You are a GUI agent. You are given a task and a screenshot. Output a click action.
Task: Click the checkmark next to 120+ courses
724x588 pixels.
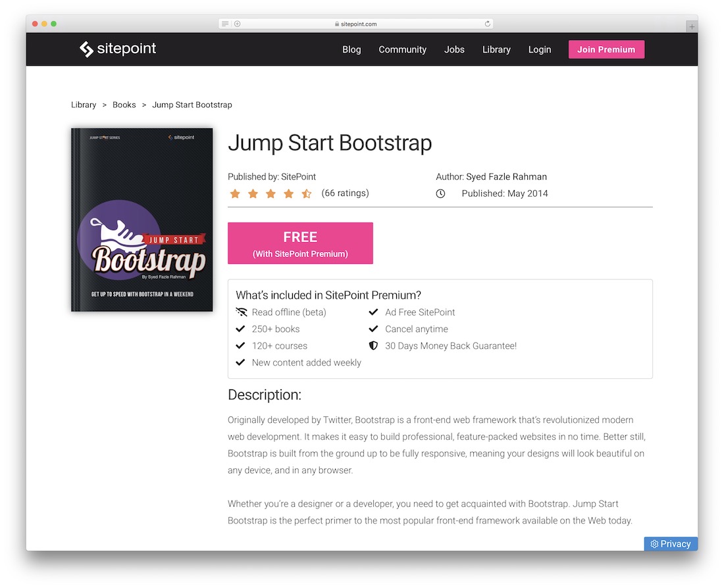coord(240,345)
